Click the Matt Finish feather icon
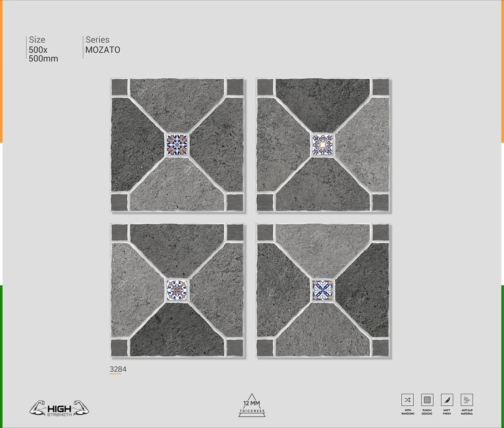The height and width of the screenshot is (428, 504). [447, 400]
